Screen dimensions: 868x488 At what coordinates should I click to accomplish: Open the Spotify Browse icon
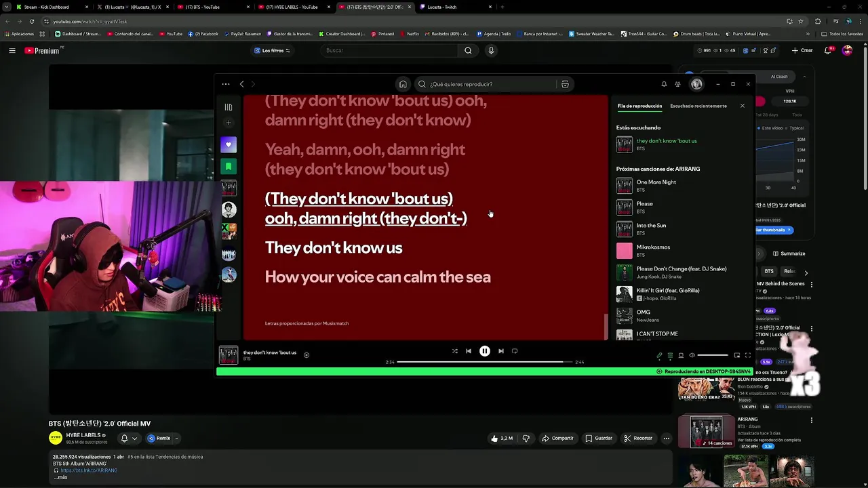tap(565, 84)
